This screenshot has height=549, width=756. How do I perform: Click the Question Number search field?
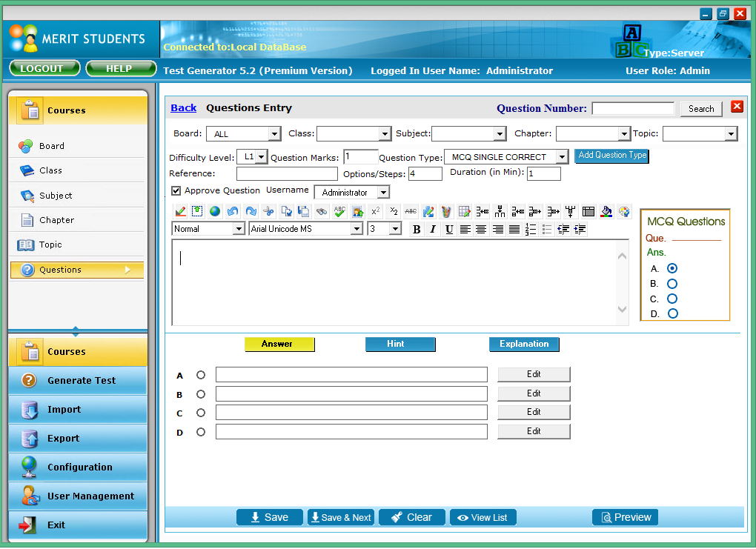633,109
